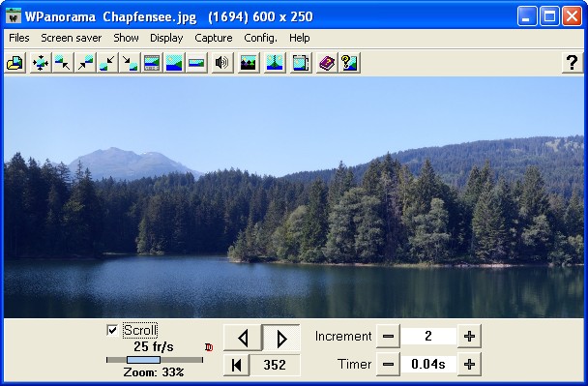Maximize the WPanorama window

[x=549, y=16]
